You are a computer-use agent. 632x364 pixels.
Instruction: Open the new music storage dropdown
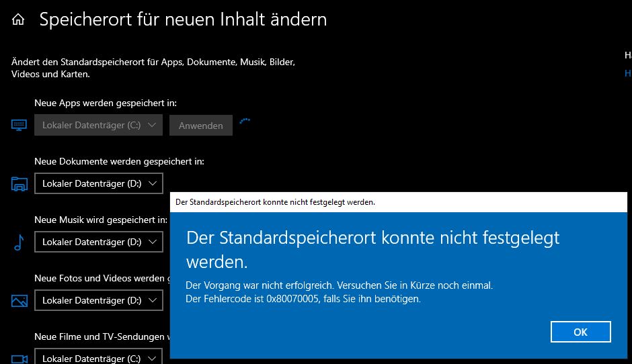tap(98, 242)
